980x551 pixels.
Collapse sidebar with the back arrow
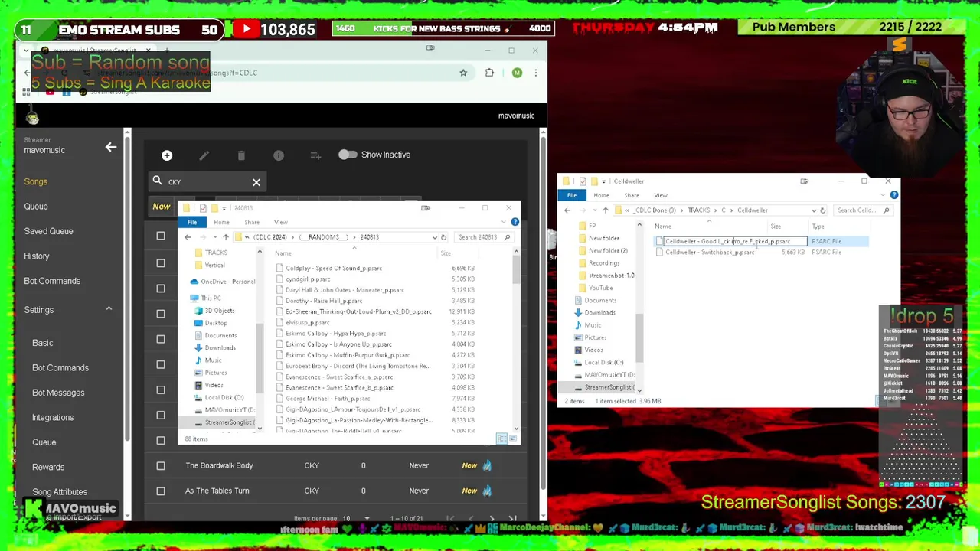tap(111, 147)
